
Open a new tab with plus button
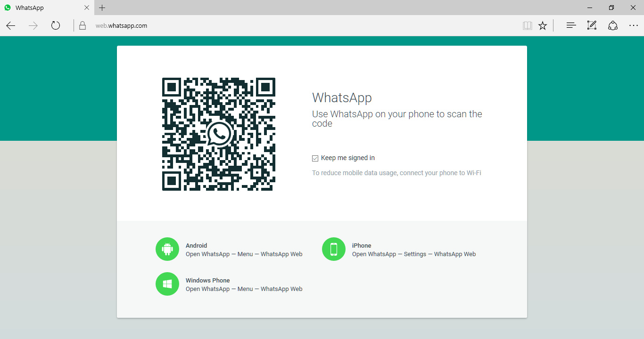pos(102,8)
